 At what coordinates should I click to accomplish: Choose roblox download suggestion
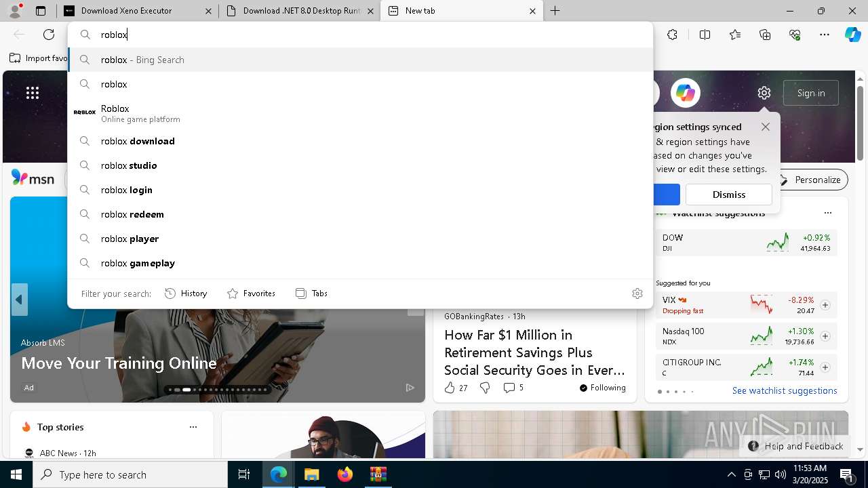point(360,141)
